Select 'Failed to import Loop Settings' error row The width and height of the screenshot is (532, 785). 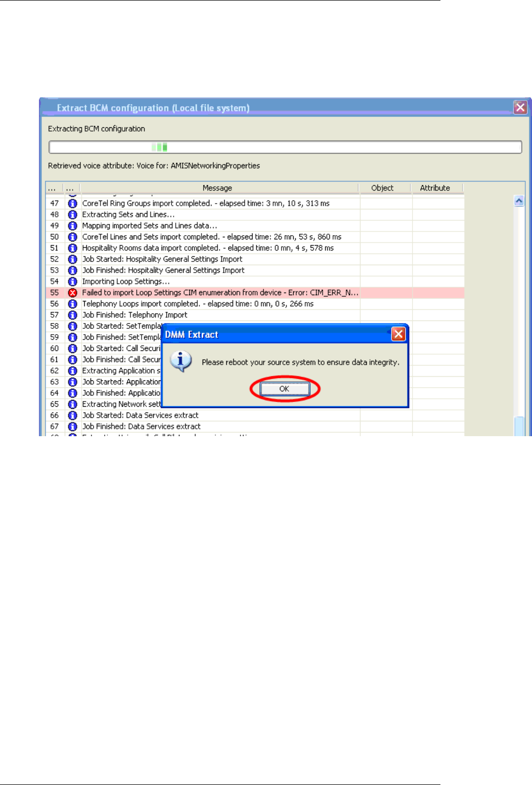pos(255,293)
